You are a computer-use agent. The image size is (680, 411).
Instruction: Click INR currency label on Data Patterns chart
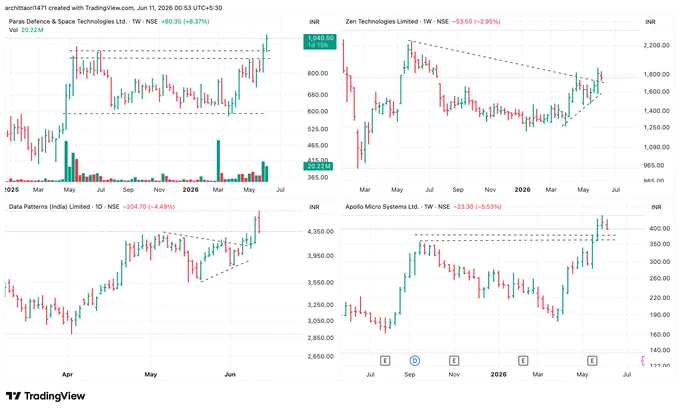(x=314, y=207)
